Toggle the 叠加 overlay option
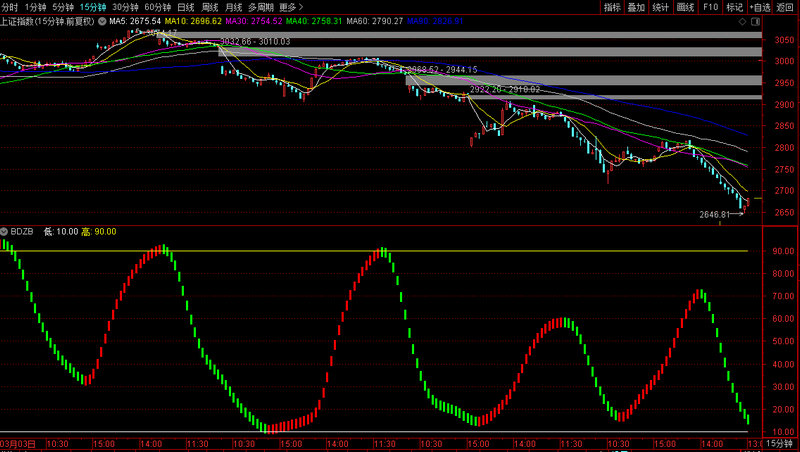 point(636,7)
